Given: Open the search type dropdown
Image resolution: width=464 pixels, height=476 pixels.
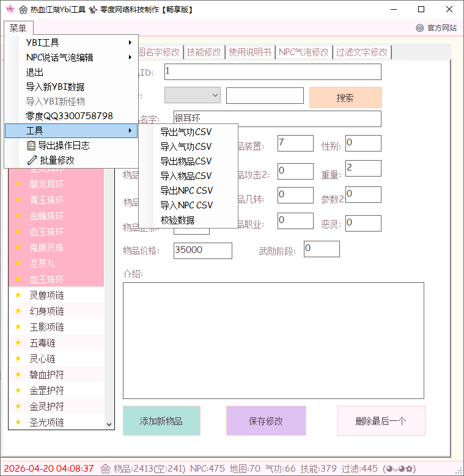Looking at the screenshot, I should pyautogui.click(x=193, y=95).
